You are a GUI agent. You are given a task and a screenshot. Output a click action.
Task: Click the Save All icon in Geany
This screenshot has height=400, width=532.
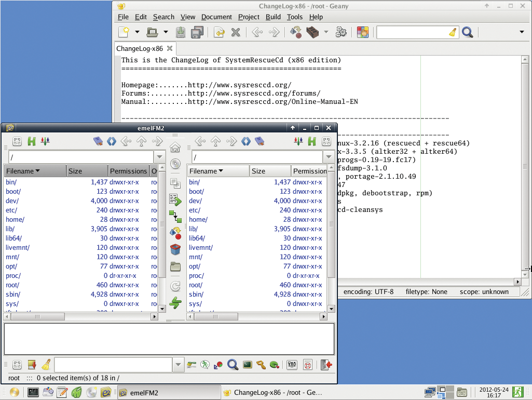(x=197, y=32)
